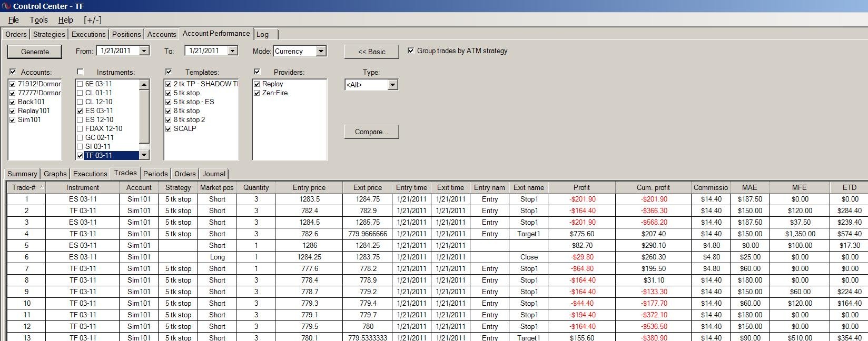Toggle the Providers select-all checkbox
This screenshot has height=341, width=868.
[x=257, y=72]
